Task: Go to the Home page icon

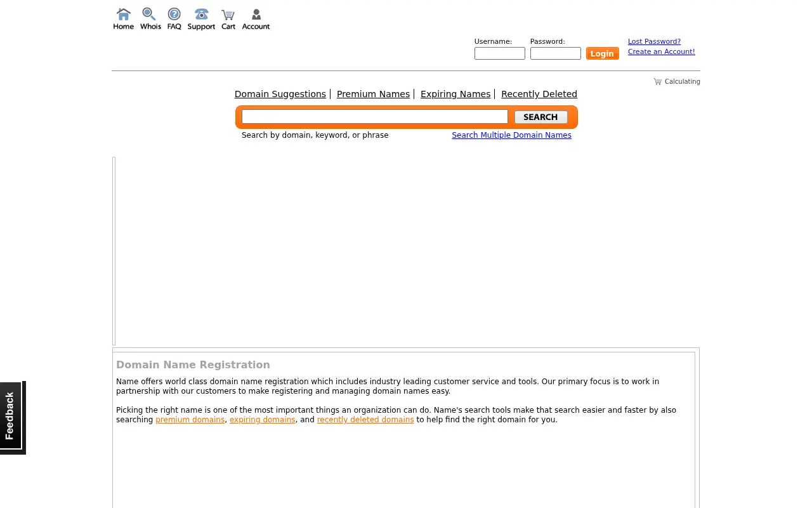Action: (123, 19)
